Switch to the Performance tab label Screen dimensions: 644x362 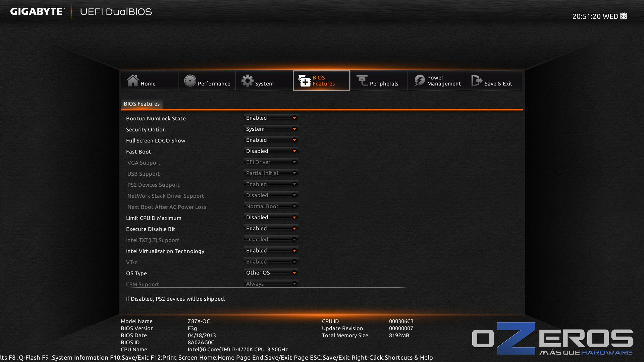click(x=214, y=83)
